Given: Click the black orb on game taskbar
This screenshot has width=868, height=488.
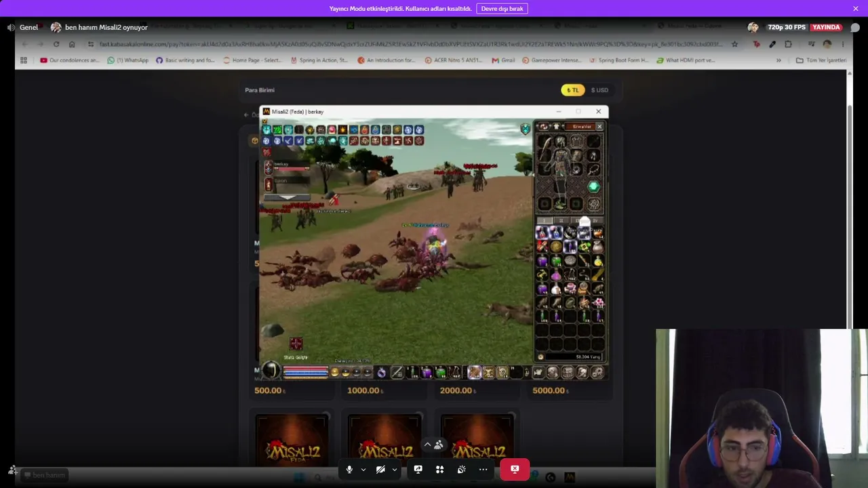Looking at the screenshot, I should coord(271,371).
